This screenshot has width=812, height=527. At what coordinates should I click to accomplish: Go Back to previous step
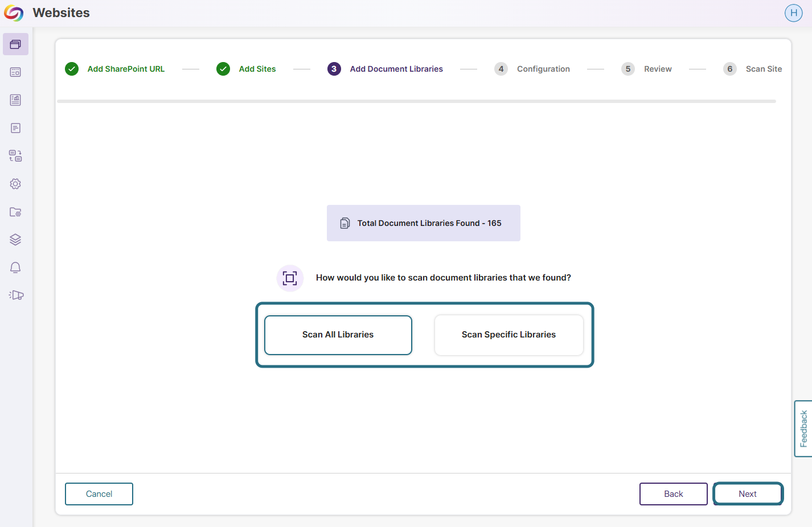click(x=674, y=494)
